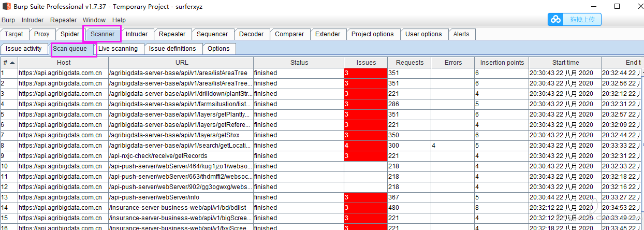Select row 1 listAreaTree URL cell
Screen dimensions: 644x230
click(x=181, y=73)
